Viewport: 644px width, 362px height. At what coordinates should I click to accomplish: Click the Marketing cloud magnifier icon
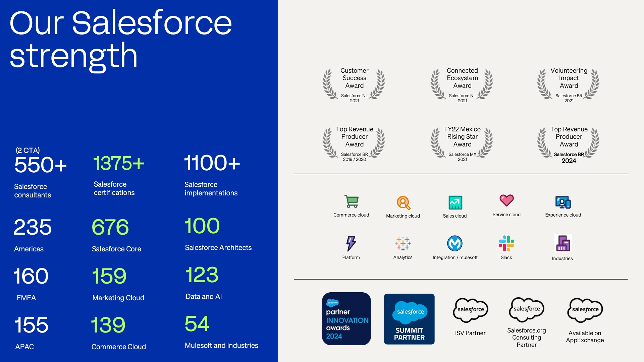(404, 203)
